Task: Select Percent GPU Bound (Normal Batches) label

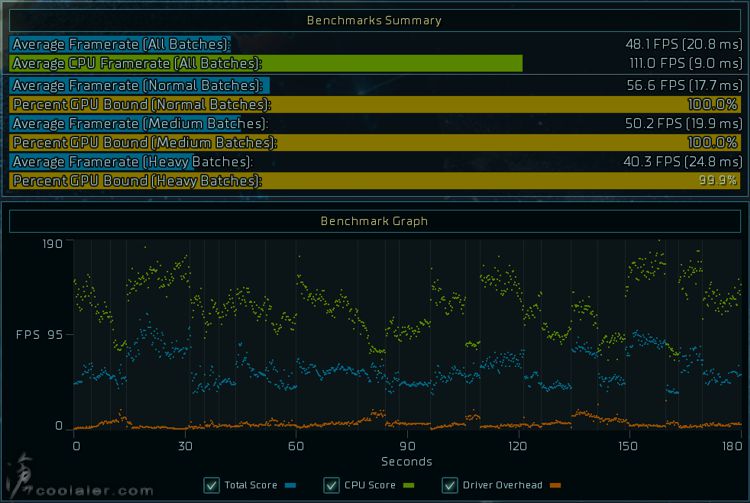Action: click(x=142, y=104)
